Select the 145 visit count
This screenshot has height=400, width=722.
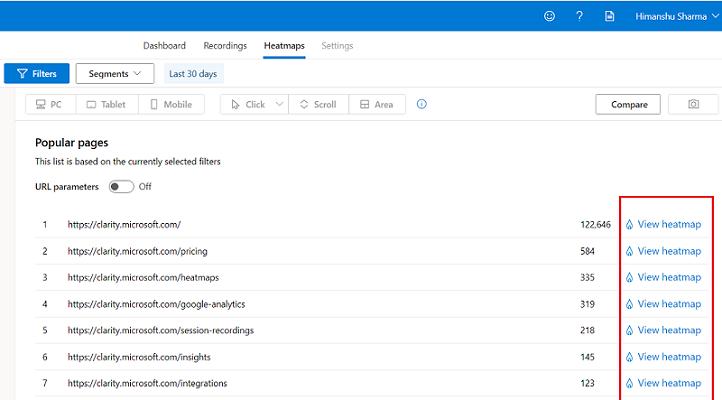[587, 357]
